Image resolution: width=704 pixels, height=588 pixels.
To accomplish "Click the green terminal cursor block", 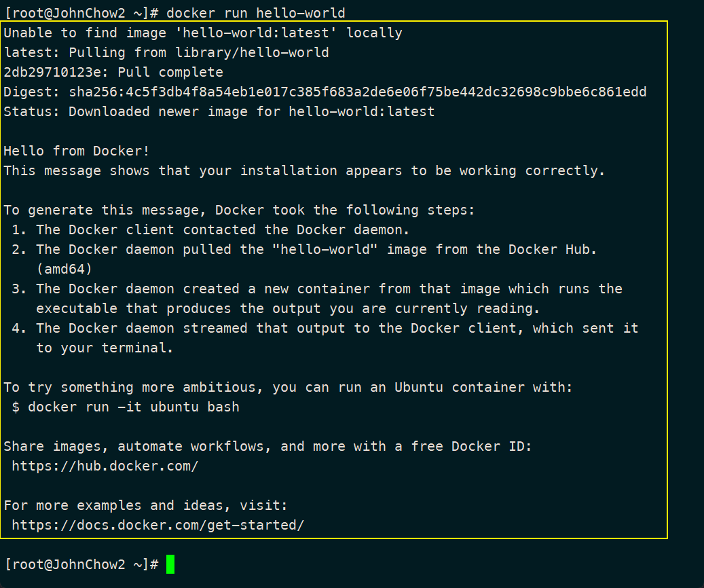I will pyautogui.click(x=170, y=564).
